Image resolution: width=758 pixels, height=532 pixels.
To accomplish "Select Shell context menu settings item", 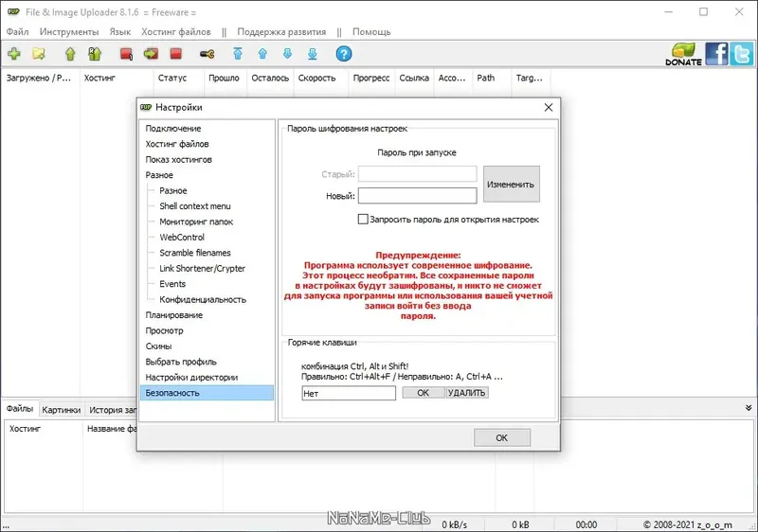I will [195, 206].
